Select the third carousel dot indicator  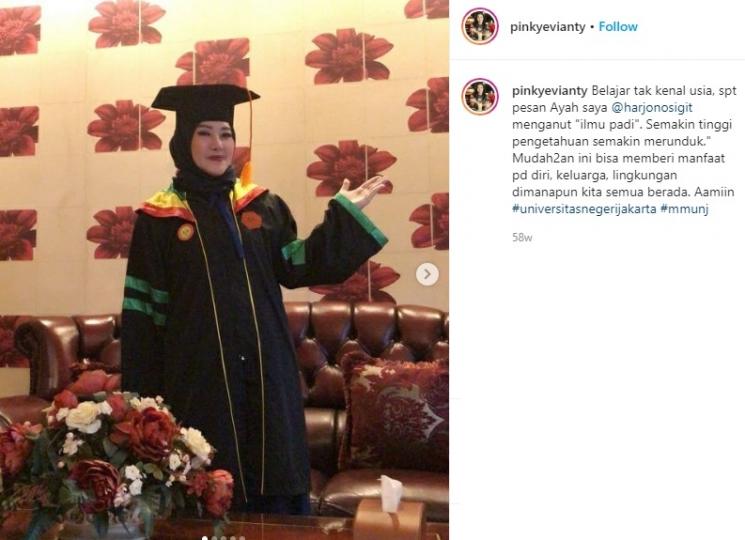223,538
